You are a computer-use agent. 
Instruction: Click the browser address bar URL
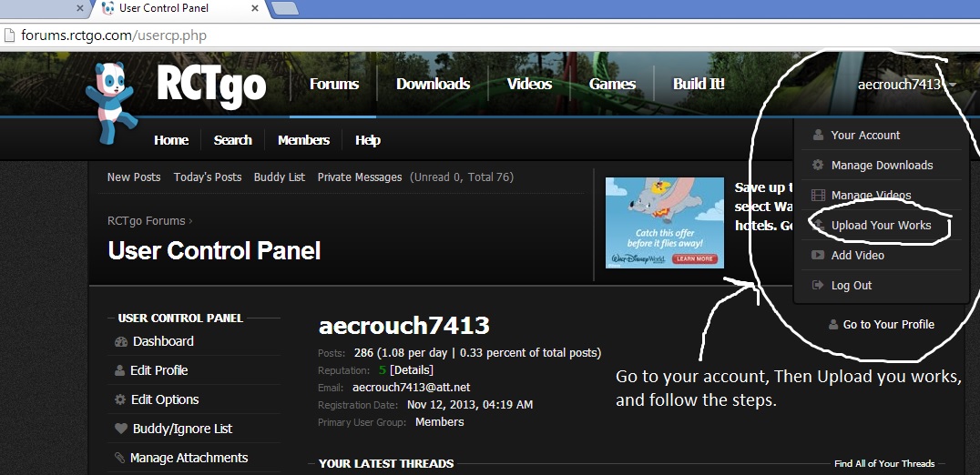114,36
